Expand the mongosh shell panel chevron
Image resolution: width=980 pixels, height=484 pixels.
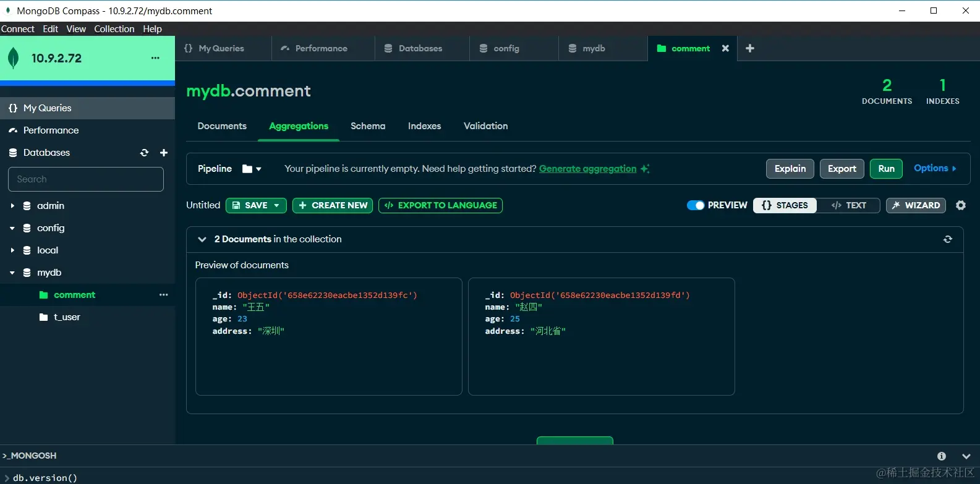[966, 456]
